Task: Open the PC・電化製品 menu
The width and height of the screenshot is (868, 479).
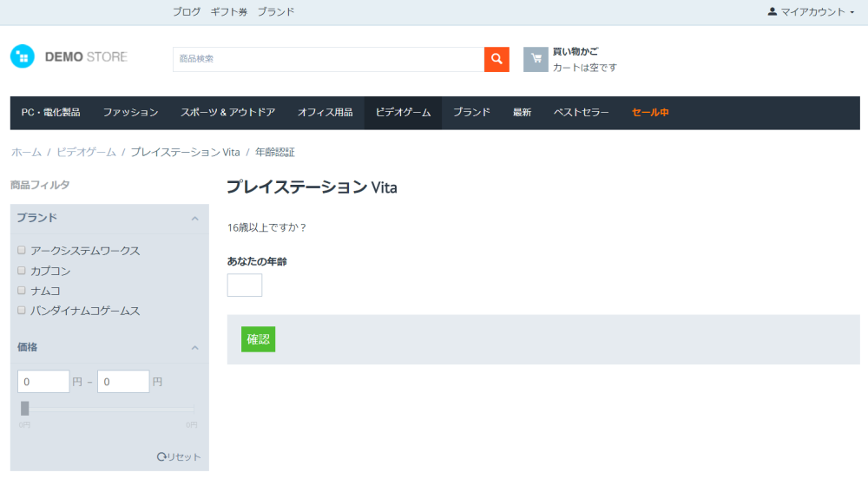Action: [x=51, y=113]
